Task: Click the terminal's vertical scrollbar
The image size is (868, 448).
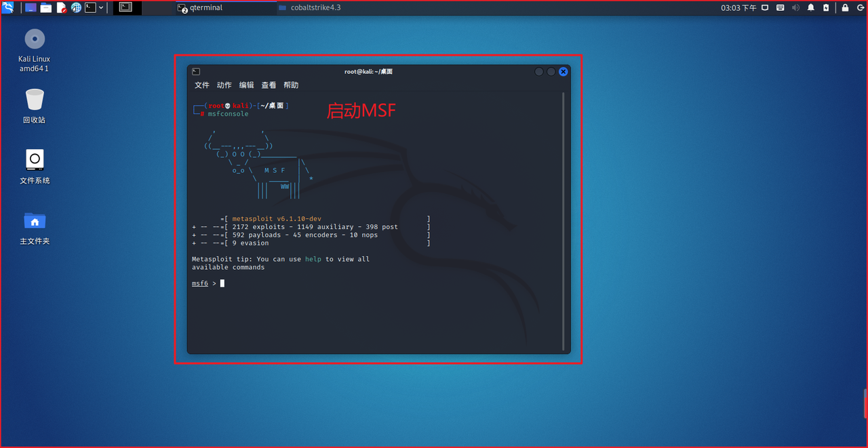Action: click(564, 222)
